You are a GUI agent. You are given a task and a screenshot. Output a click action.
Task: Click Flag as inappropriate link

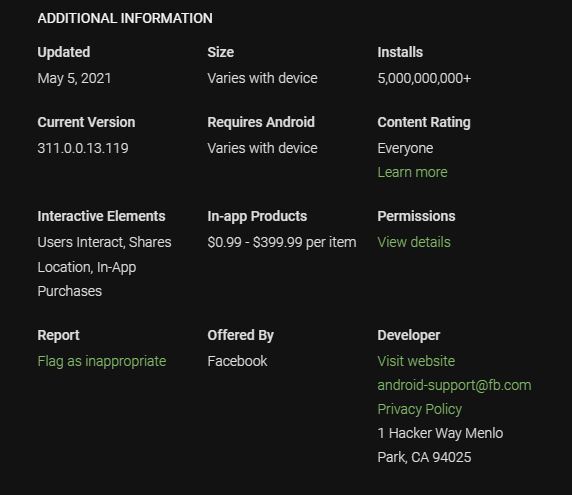click(102, 361)
